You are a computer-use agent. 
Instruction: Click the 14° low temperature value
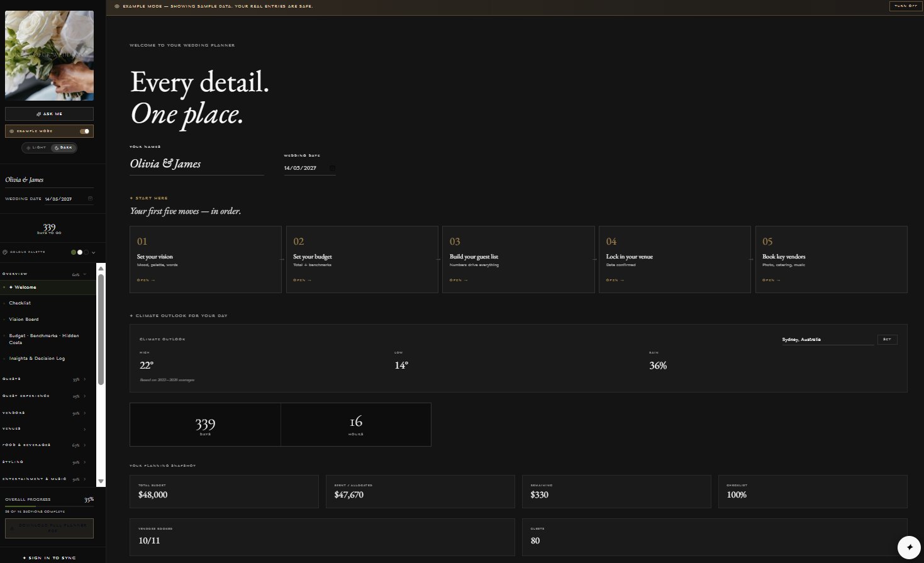pos(401,365)
